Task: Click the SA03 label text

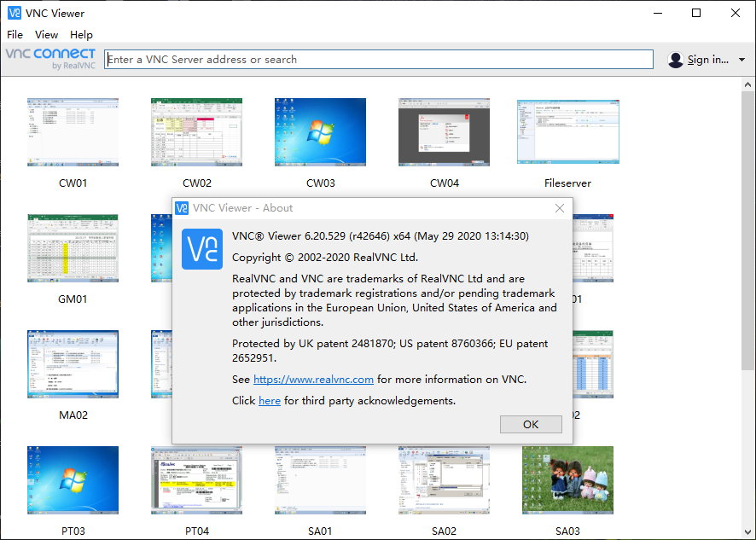Action: (x=567, y=531)
